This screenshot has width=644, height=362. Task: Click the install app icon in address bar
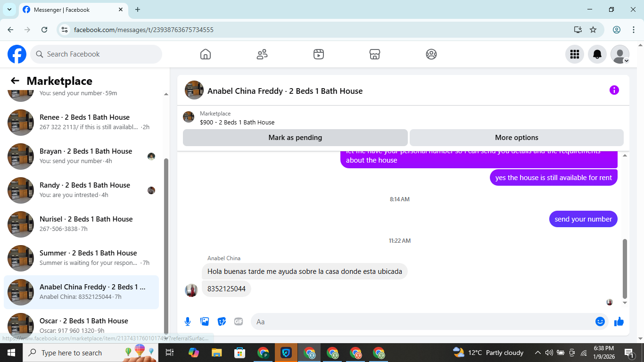(578, 30)
